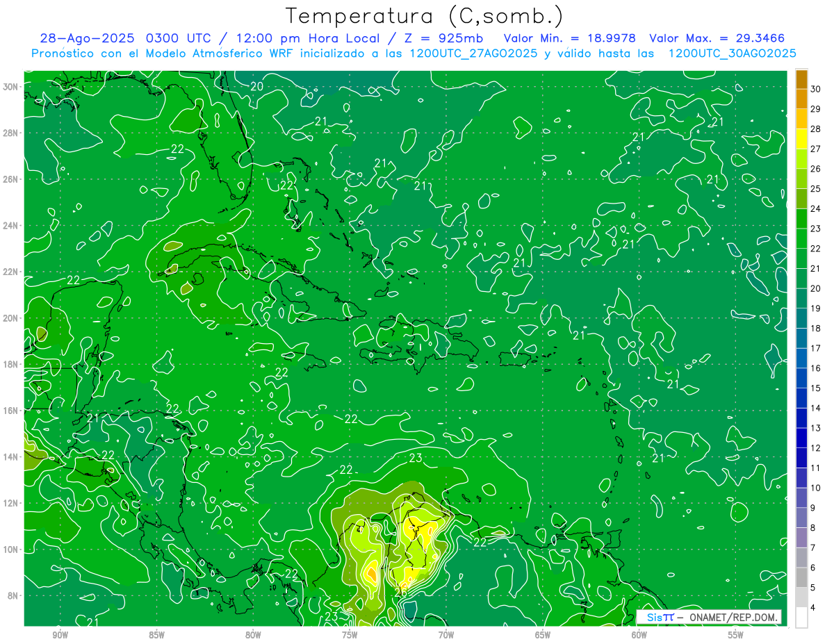Click the color scale label "4"
834x644 pixels.
(813, 608)
